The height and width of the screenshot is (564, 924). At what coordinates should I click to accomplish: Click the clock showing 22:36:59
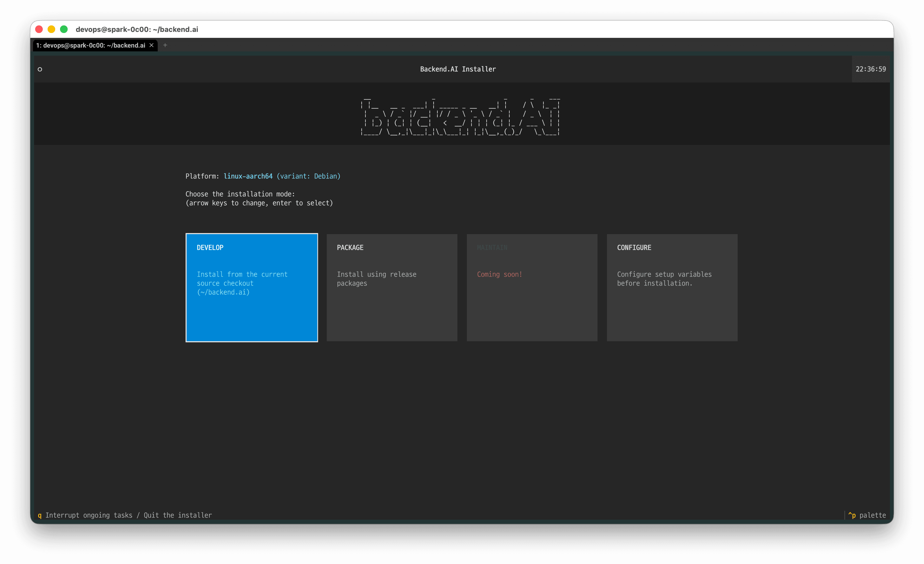tap(870, 69)
